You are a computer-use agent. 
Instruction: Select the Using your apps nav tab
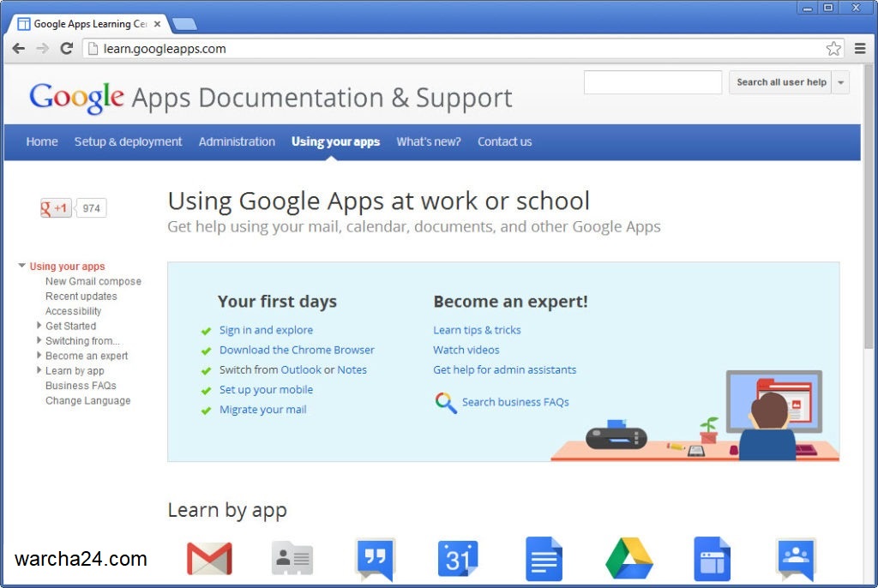335,141
